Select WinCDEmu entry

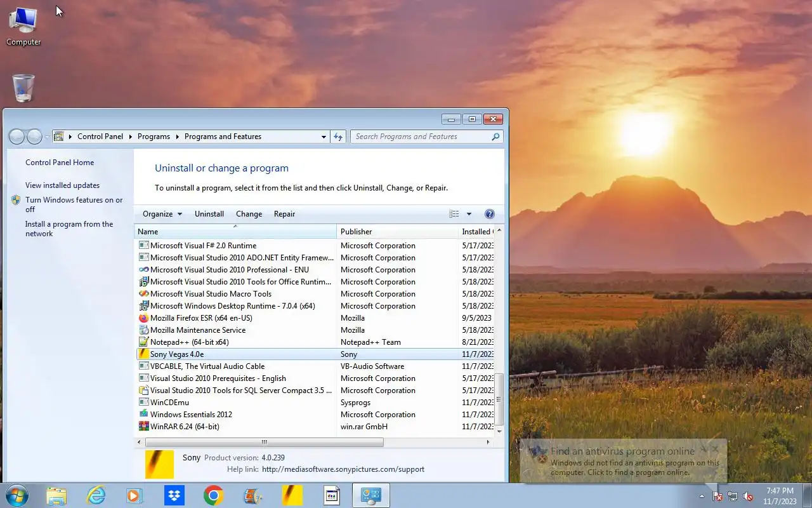tap(315, 403)
